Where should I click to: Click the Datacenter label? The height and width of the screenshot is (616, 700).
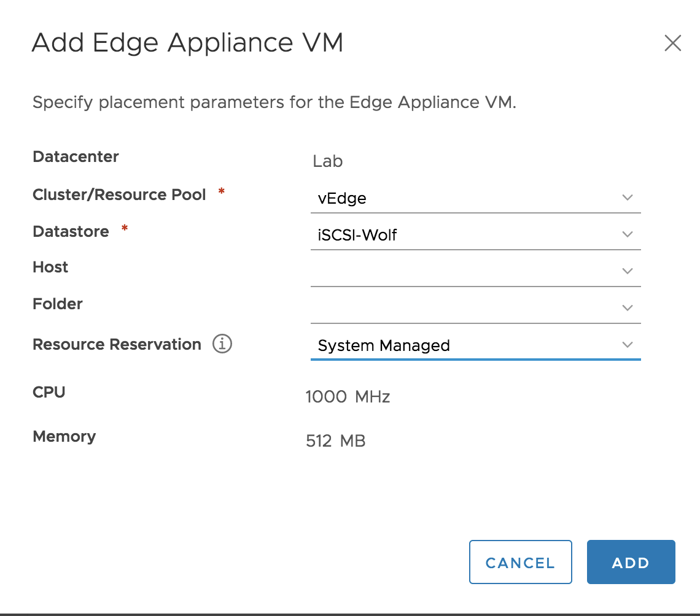point(76,156)
